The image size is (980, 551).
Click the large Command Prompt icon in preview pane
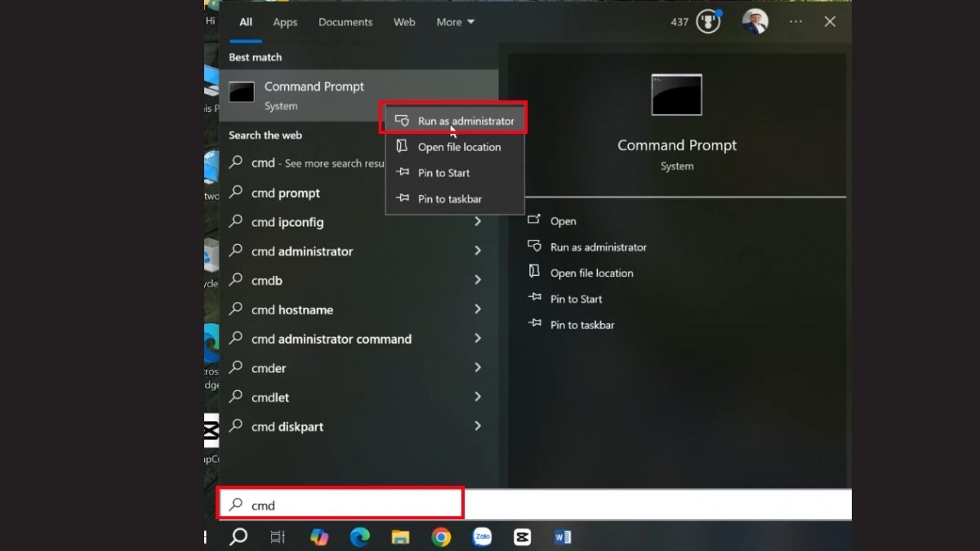point(676,95)
